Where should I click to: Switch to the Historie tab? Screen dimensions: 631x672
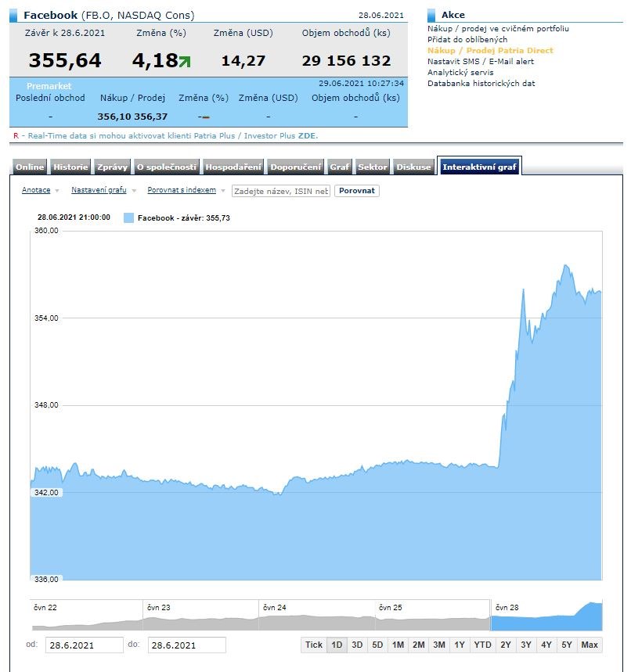(70, 167)
